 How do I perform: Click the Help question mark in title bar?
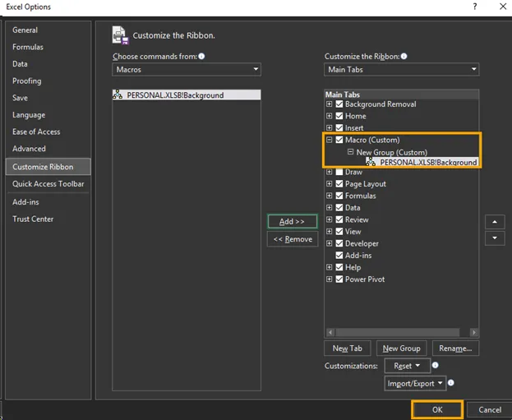click(x=475, y=7)
